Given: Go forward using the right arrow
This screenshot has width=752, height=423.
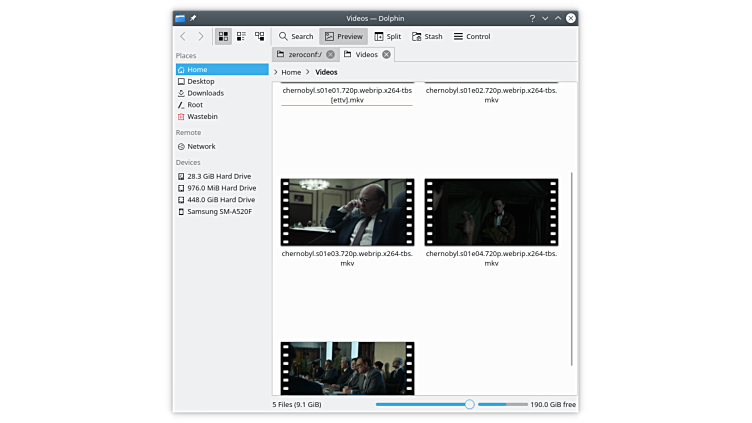Looking at the screenshot, I should pos(200,36).
